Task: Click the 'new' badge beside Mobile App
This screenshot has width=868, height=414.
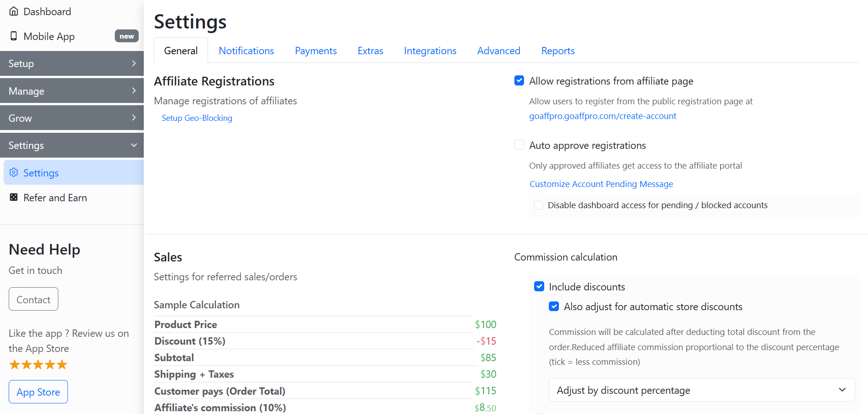Action: tap(126, 36)
